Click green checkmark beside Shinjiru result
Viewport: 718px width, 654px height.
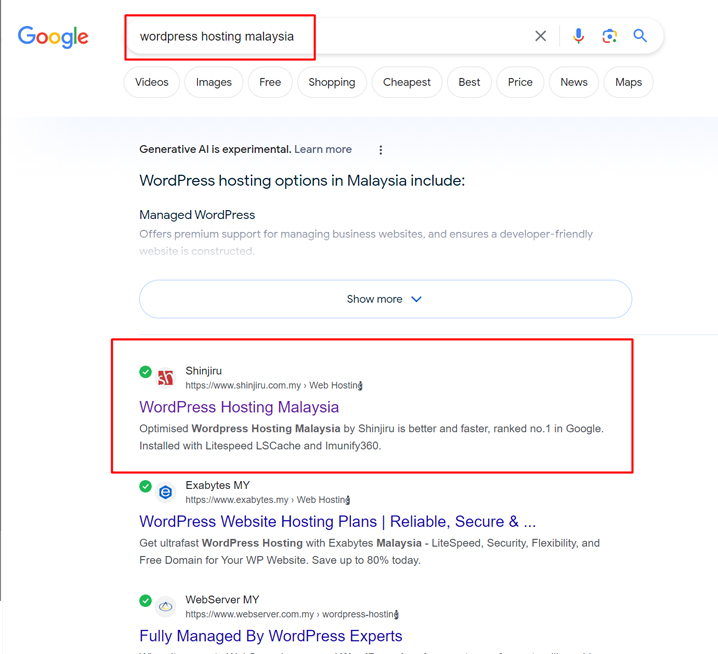coord(146,371)
